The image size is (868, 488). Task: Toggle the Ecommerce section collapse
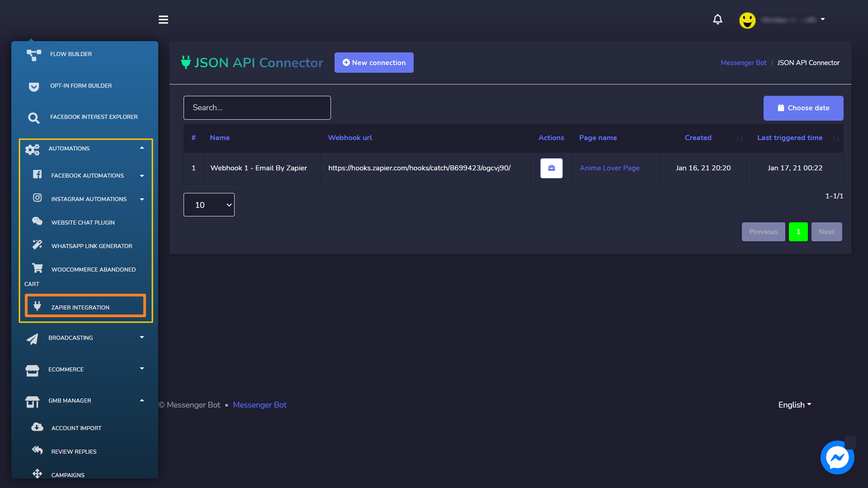(x=142, y=370)
